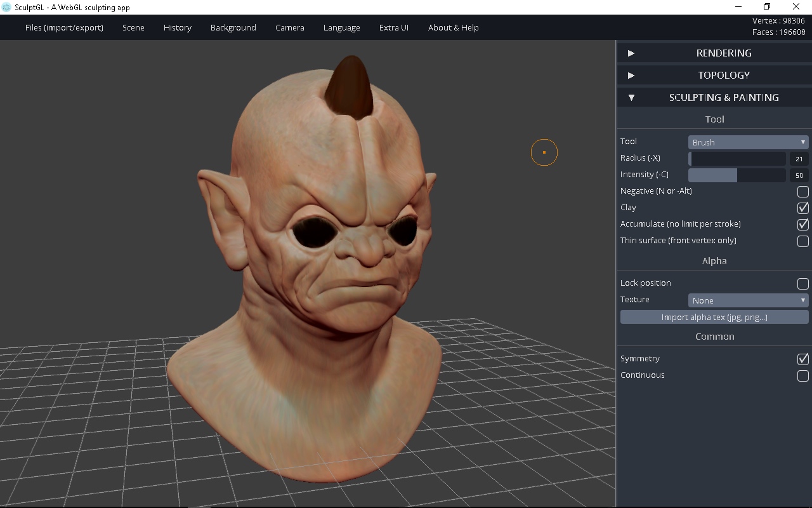Screen dimensions: 812x508
Task: Open the Background menu
Action: point(233,27)
